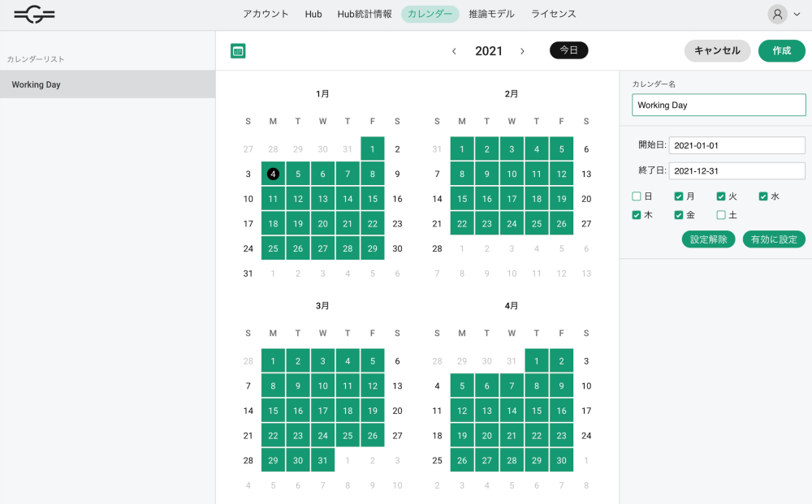Open the ライセンス menu item

click(554, 14)
